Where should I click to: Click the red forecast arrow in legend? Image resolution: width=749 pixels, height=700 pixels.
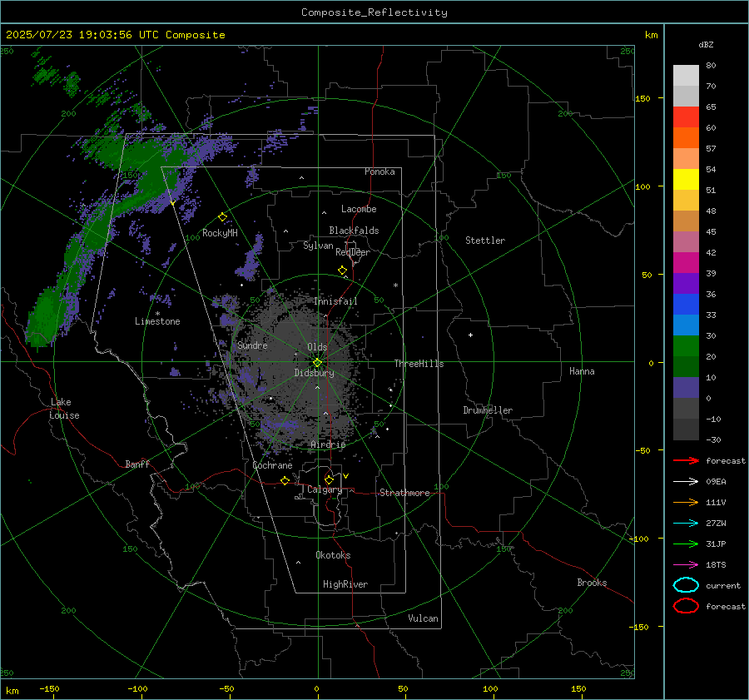pyautogui.click(x=686, y=460)
